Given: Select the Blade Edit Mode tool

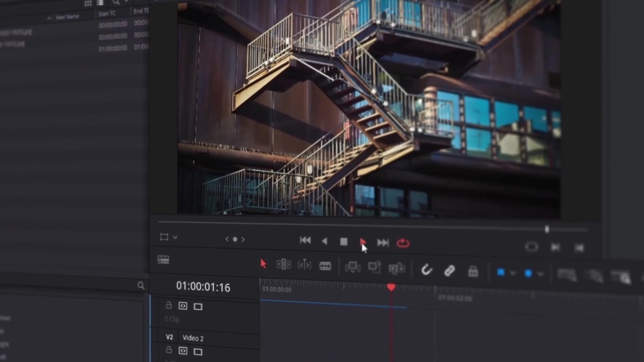Looking at the screenshot, I should 325,266.
